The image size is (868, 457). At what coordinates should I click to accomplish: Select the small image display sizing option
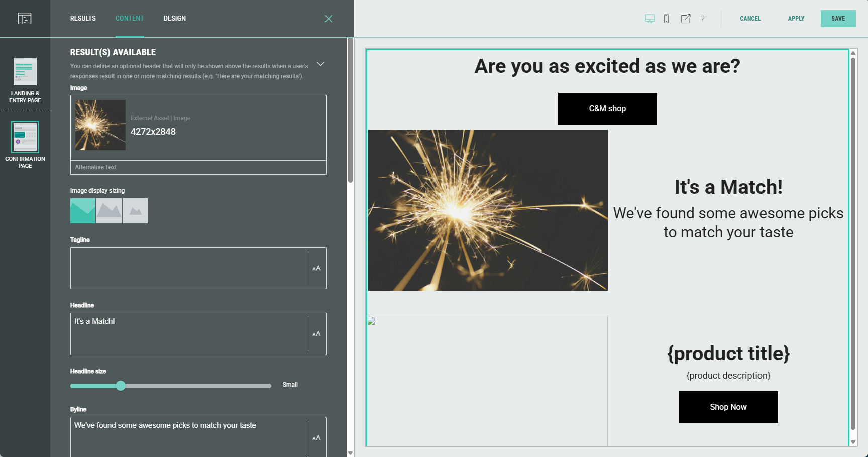click(135, 211)
